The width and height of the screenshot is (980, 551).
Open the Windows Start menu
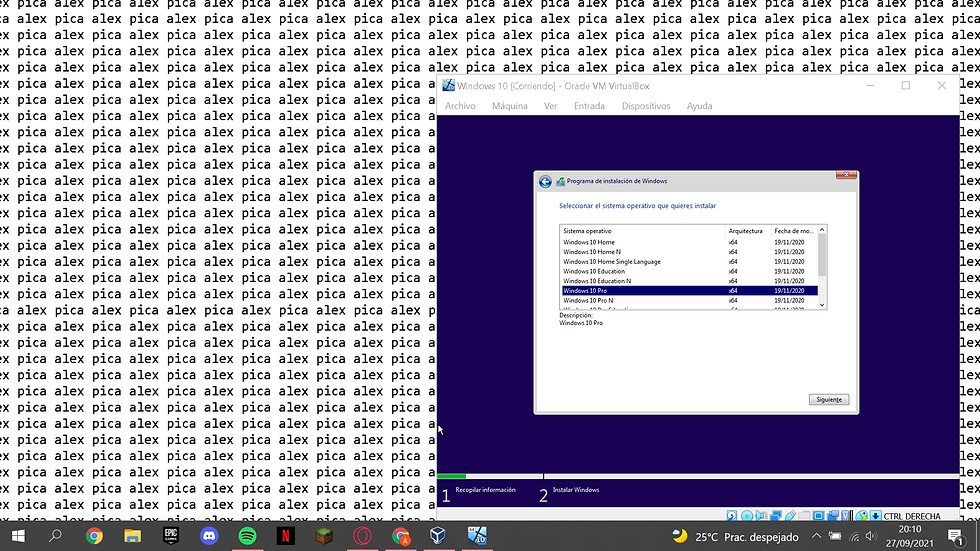click(x=18, y=536)
